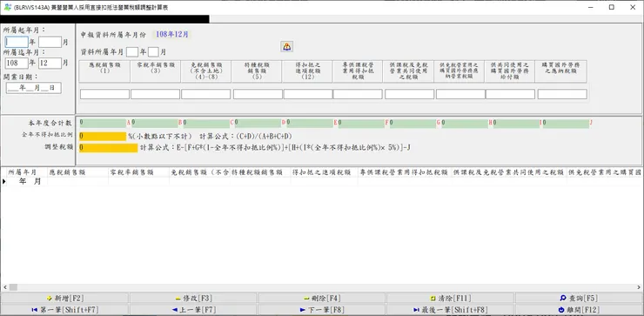Click the 所屬迄年月 year field showing 108
The width and height of the screenshot is (644, 316).
coord(17,63)
